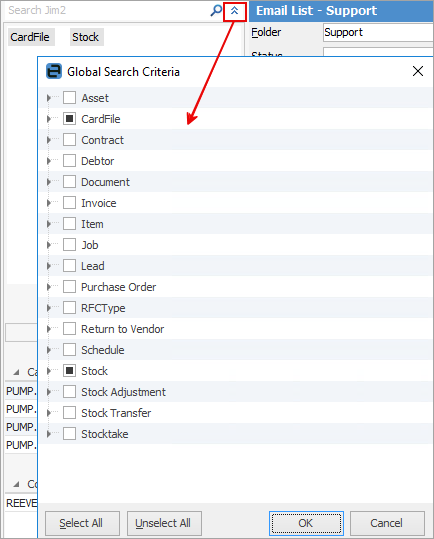Close the Global Search Criteria dialog
Image resolution: width=434 pixels, height=539 pixels.
(x=418, y=71)
